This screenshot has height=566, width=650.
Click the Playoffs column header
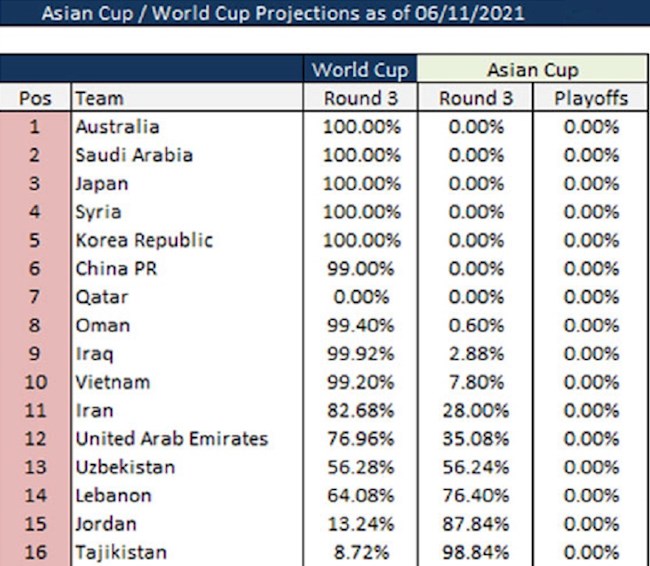[x=590, y=98]
